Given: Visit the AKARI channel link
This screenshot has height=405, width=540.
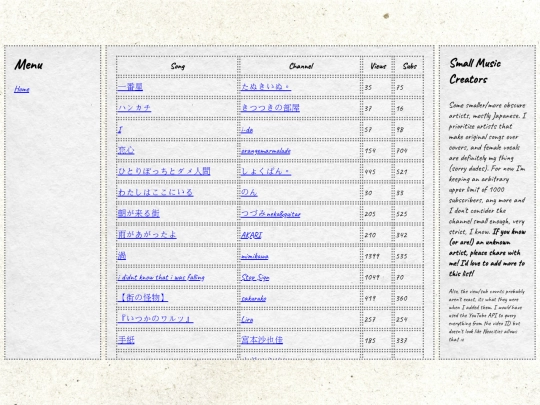Looking at the screenshot, I should 251,235.
